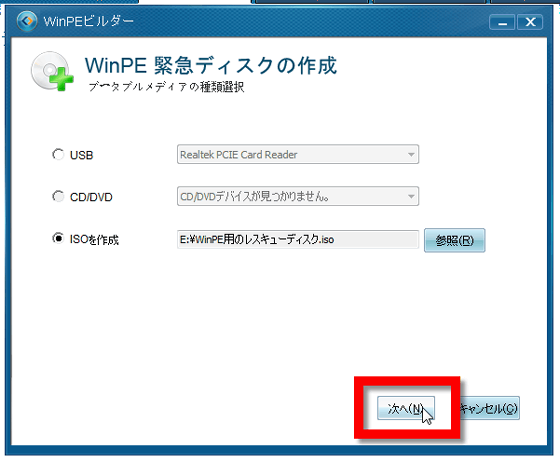
Task: Click the USB option label
Action: click(x=81, y=155)
